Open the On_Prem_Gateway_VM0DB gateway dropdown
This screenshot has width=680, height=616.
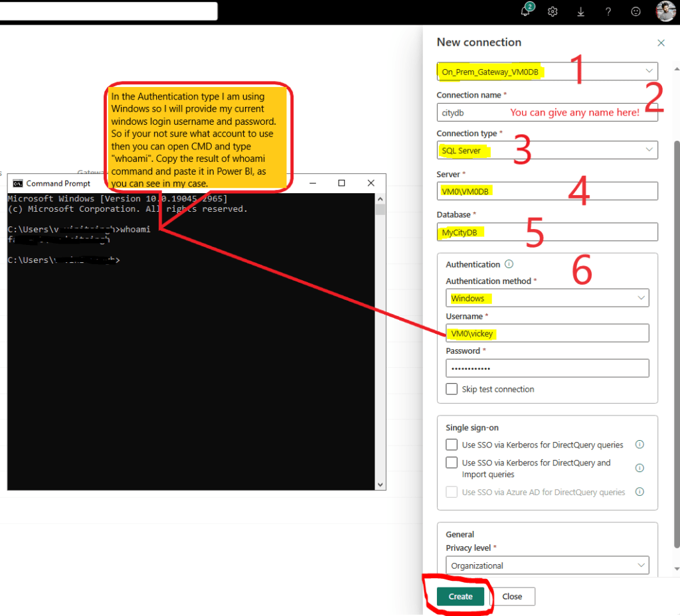(x=547, y=72)
